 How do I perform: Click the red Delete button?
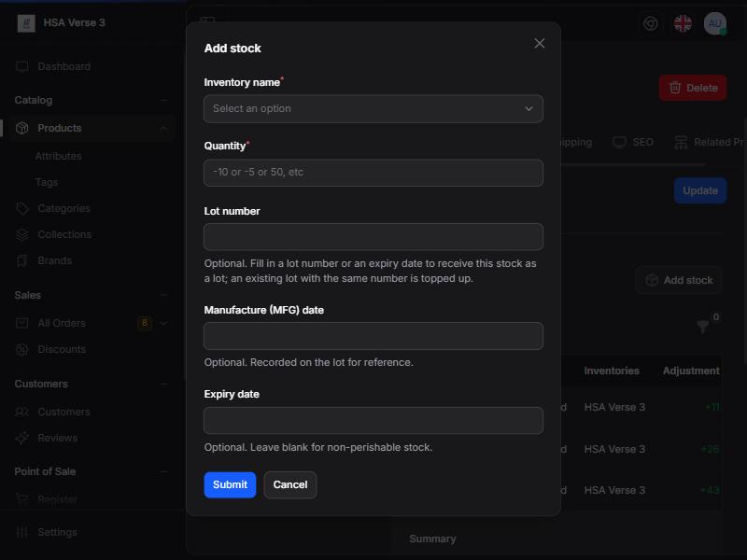tap(693, 88)
